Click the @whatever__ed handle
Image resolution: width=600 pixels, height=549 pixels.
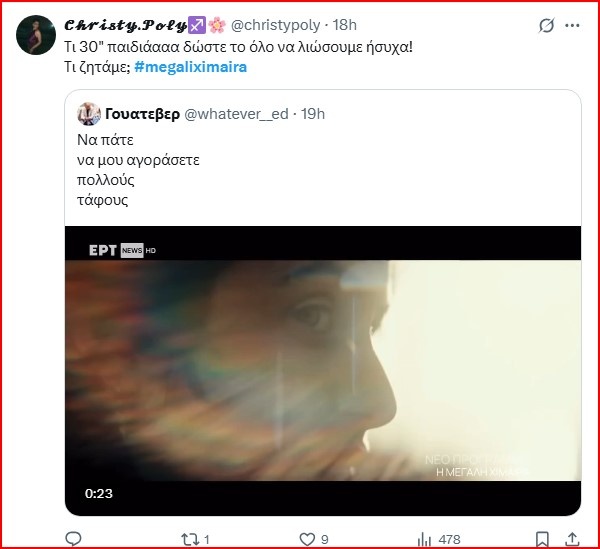[x=234, y=113]
